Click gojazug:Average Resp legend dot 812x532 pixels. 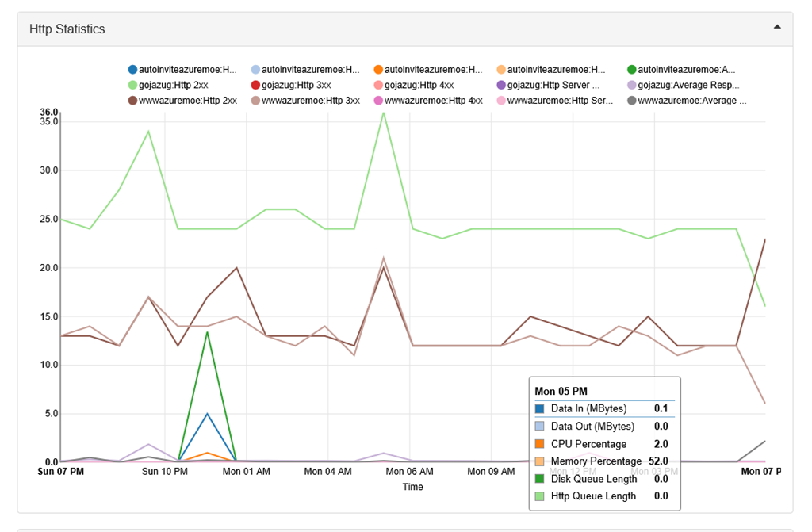pos(631,85)
